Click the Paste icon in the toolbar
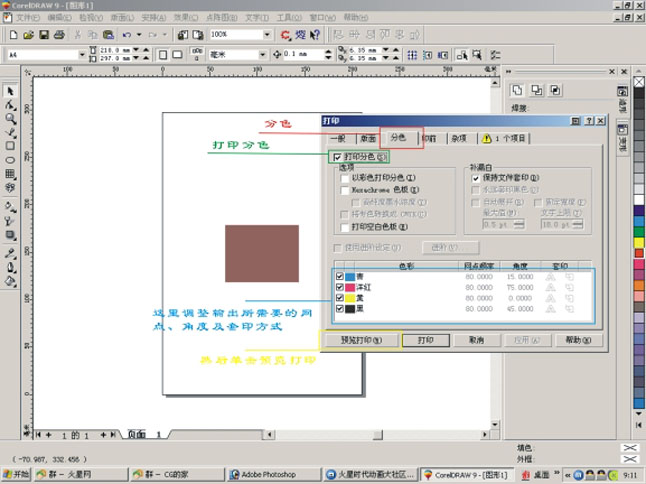The height and width of the screenshot is (484, 646). point(108,35)
